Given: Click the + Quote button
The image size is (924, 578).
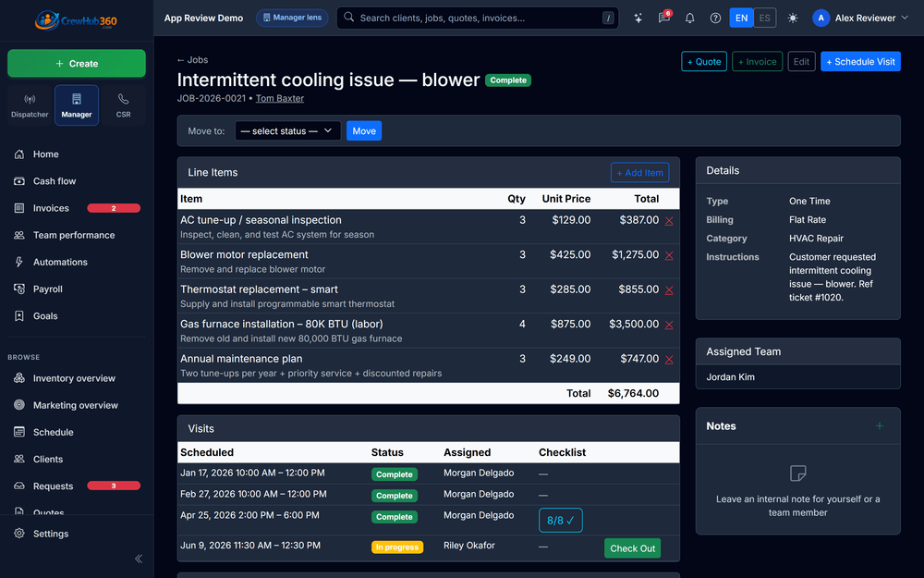Looking at the screenshot, I should 704,61.
